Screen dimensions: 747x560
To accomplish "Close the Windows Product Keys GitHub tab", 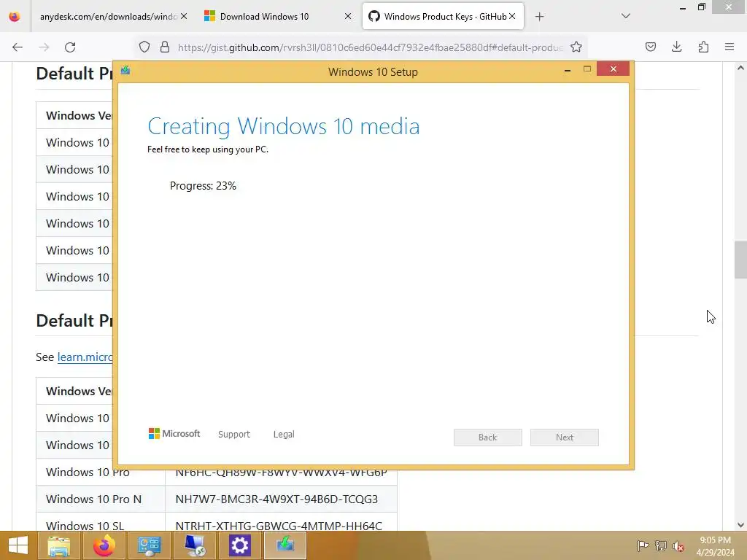I will click(512, 16).
